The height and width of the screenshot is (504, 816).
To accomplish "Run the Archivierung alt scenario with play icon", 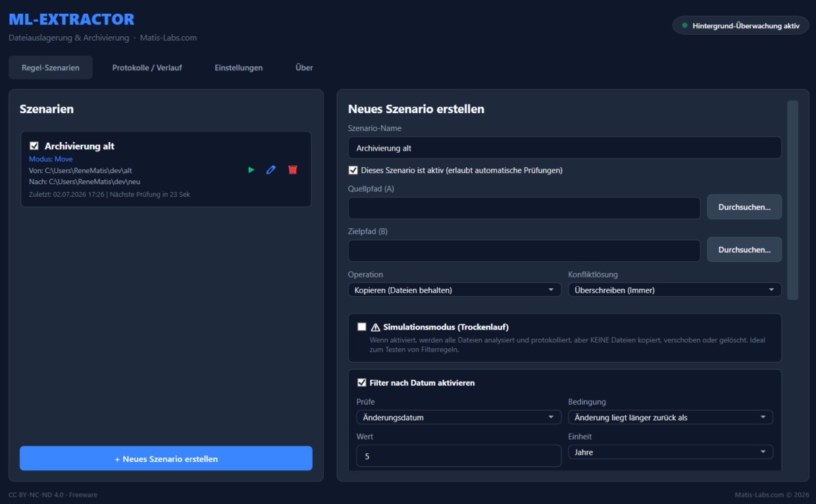I will click(x=251, y=170).
